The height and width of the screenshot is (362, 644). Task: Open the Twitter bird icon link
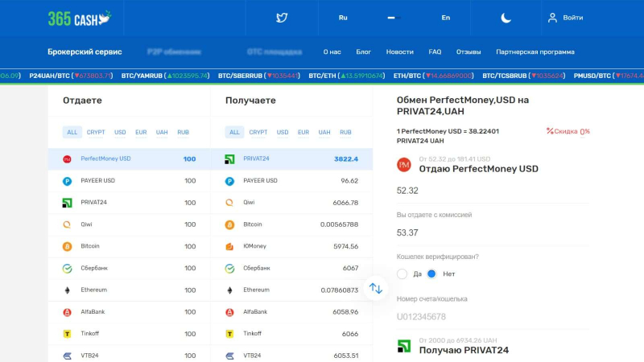(x=282, y=18)
